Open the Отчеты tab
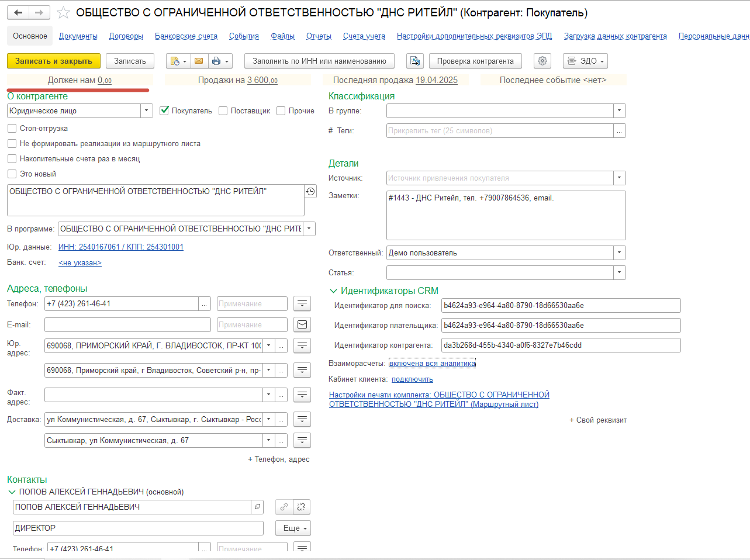The width and height of the screenshot is (750, 560). (x=319, y=36)
